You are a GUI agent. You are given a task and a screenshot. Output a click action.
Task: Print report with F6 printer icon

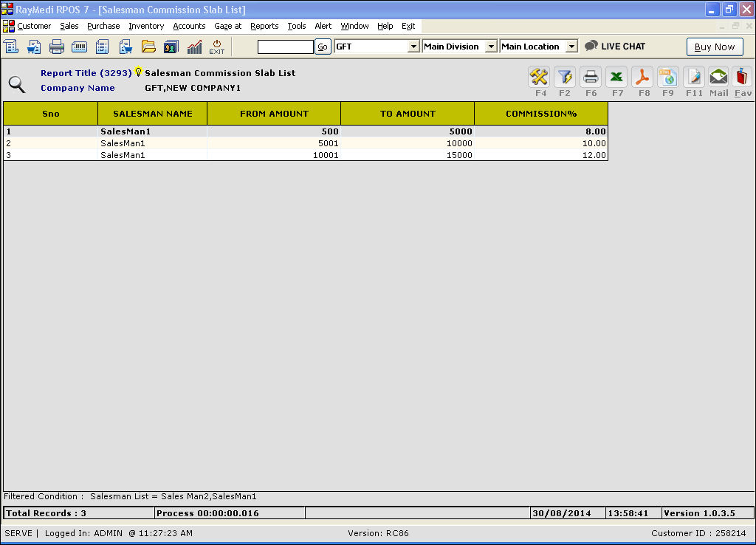point(591,77)
